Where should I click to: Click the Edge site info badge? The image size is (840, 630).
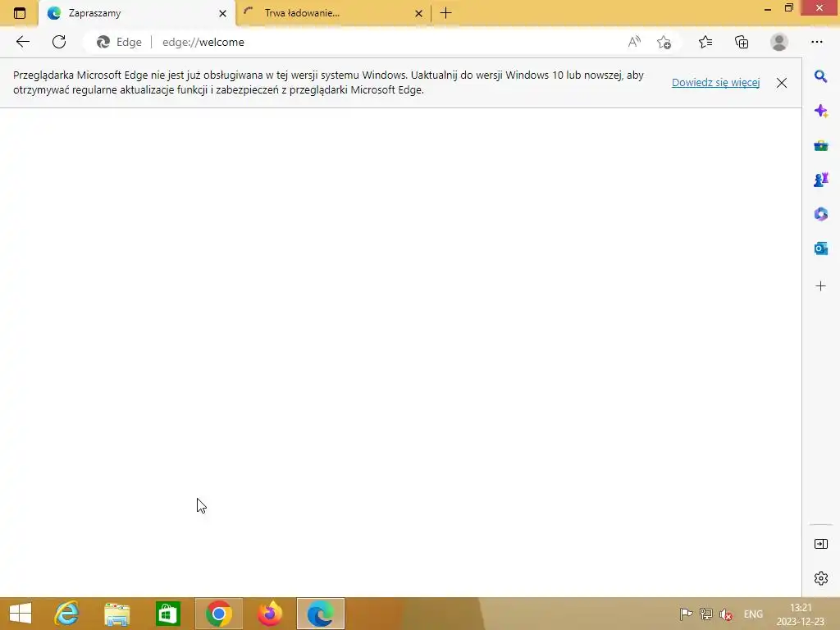pyautogui.click(x=119, y=42)
